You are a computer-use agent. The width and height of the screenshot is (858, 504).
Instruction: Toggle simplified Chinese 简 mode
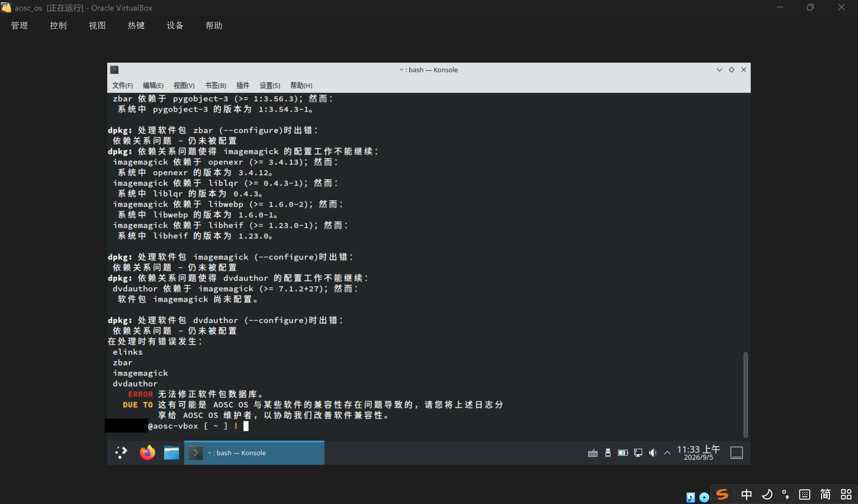coord(825,494)
